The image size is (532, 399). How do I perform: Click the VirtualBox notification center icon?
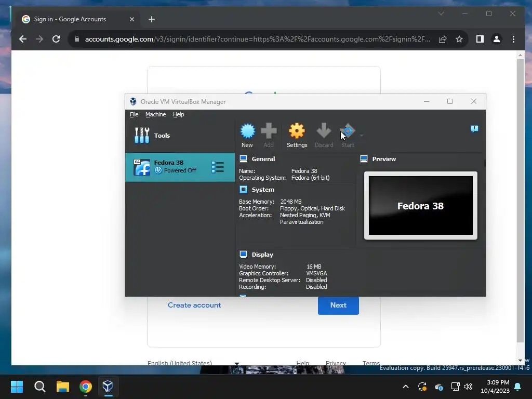click(x=474, y=129)
